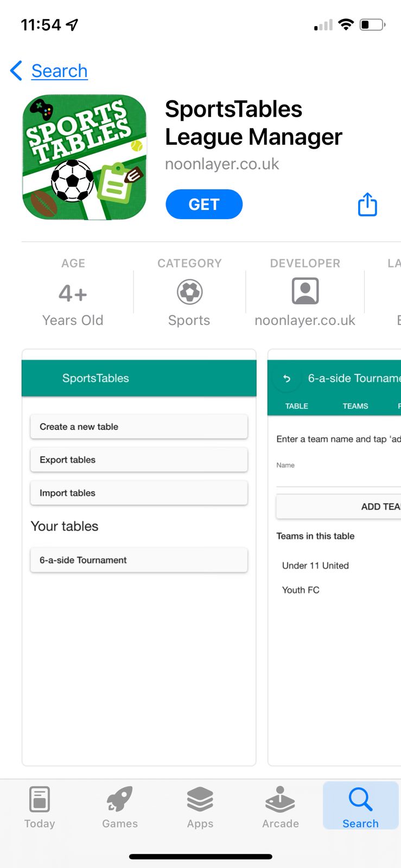Open the 6-a-side Tournament teams screenshot
Viewport: 401px width, 868px height.
pyautogui.click(x=334, y=558)
